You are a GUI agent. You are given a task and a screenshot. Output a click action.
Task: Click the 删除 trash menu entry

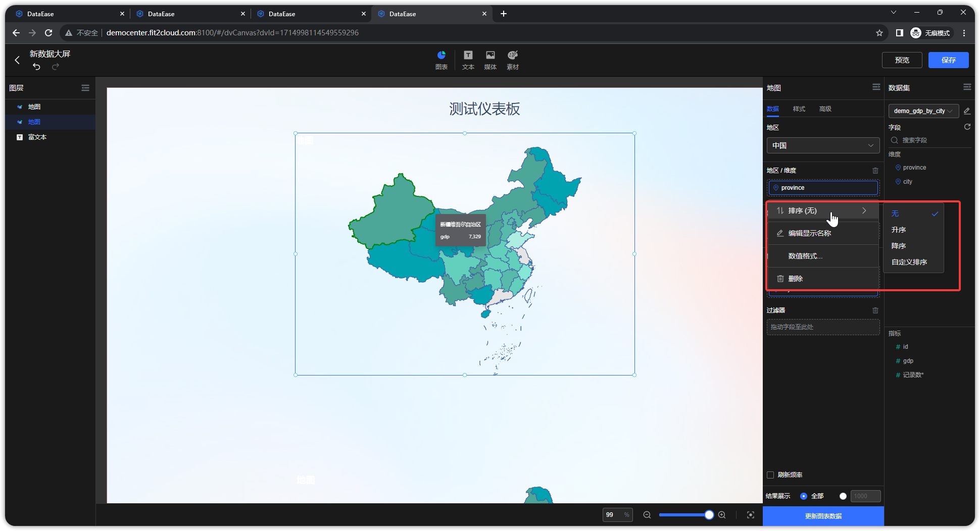(x=823, y=279)
